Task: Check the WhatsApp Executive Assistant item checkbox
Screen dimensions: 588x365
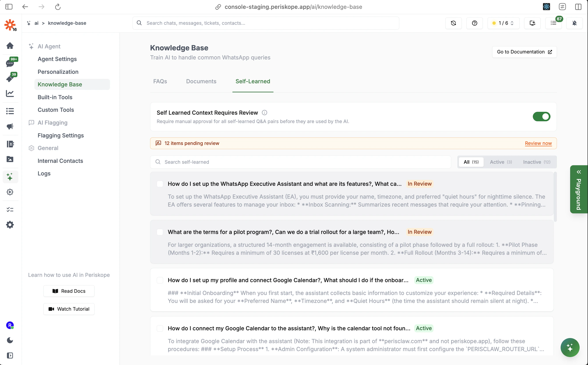Action: 160,184
